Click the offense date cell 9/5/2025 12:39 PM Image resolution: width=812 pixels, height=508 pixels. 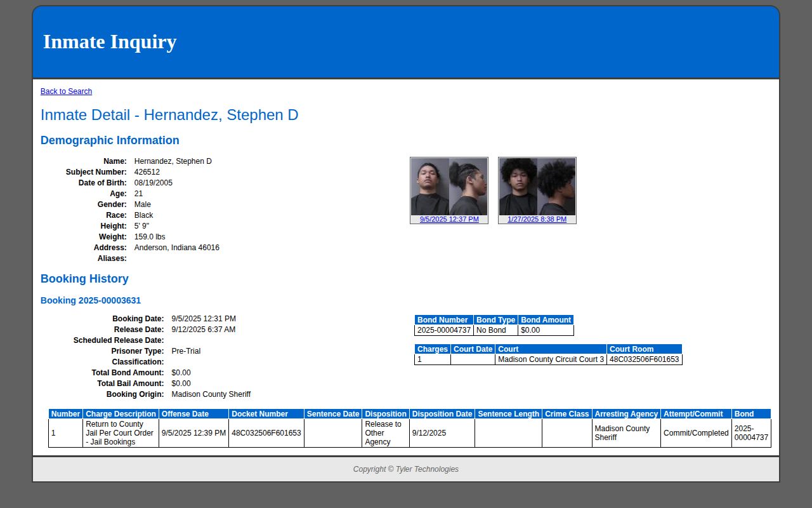coord(193,433)
